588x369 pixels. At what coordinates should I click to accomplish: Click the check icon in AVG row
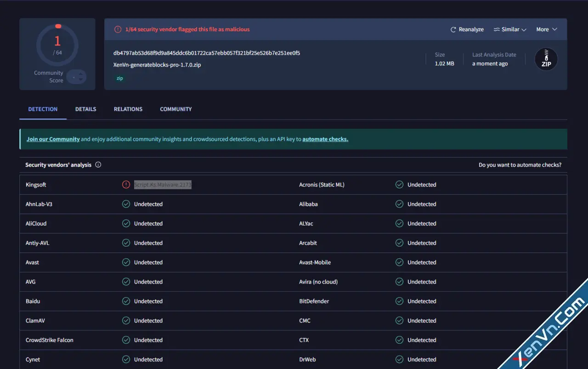[x=126, y=282]
